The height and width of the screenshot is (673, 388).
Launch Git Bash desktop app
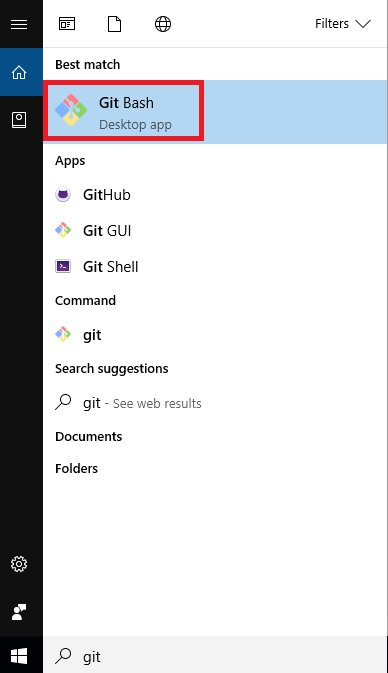click(x=215, y=112)
